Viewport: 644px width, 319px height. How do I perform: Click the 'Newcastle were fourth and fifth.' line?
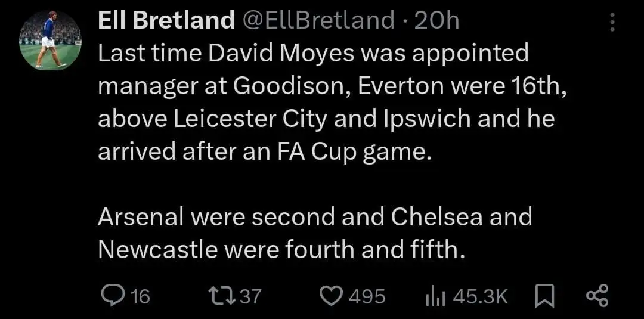click(x=280, y=249)
